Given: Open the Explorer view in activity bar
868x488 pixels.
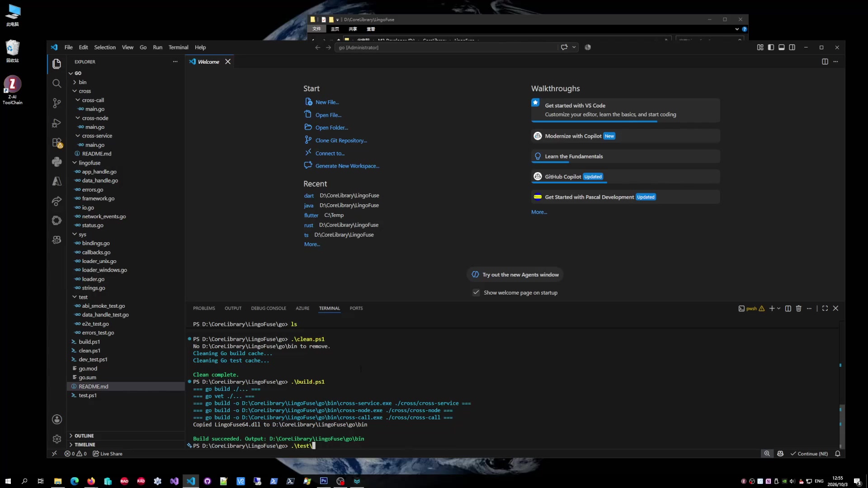Looking at the screenshot, I should (x=57, y=64).
